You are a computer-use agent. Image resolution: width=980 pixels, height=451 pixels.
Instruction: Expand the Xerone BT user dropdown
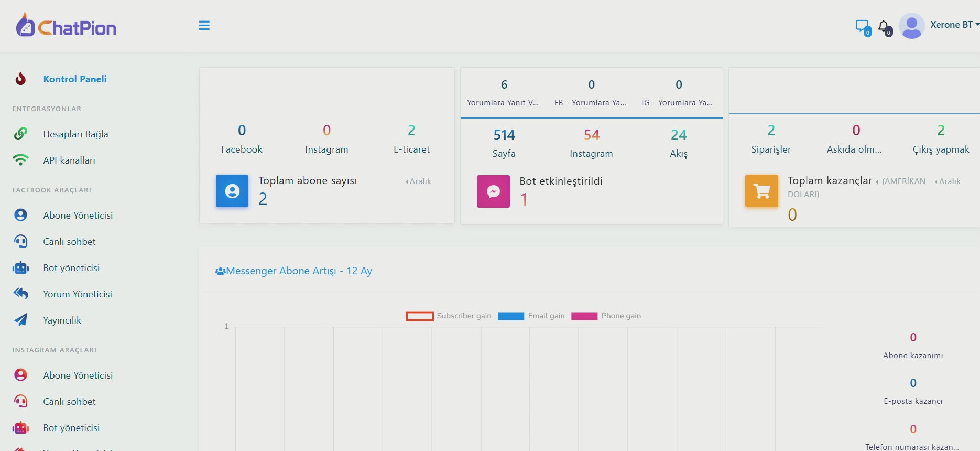pyautogui.click(x=954, y=25)
